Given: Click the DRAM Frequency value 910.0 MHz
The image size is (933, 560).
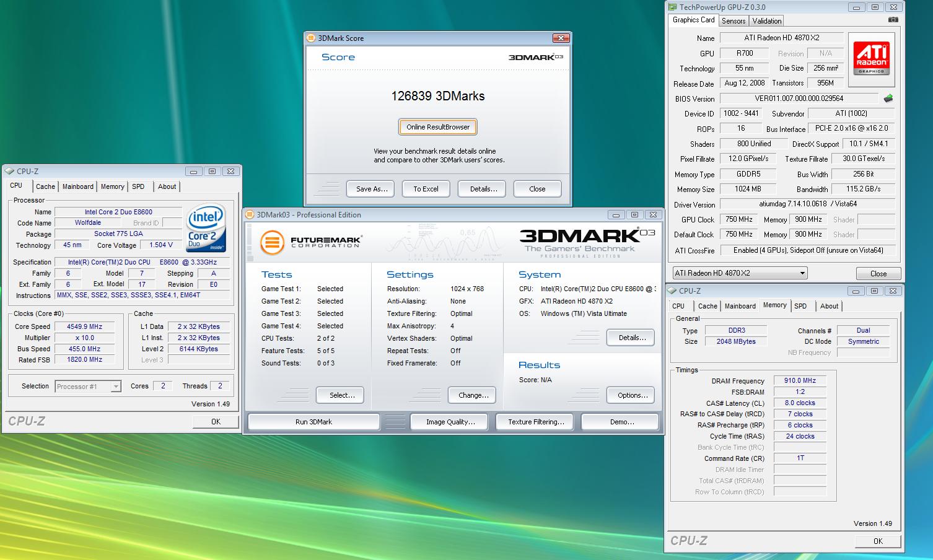Looking at the screenshot, I should click(800, 381).
